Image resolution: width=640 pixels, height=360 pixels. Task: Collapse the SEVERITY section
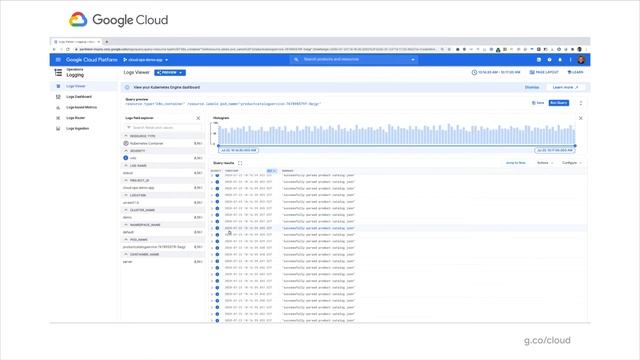pos(126,151)
